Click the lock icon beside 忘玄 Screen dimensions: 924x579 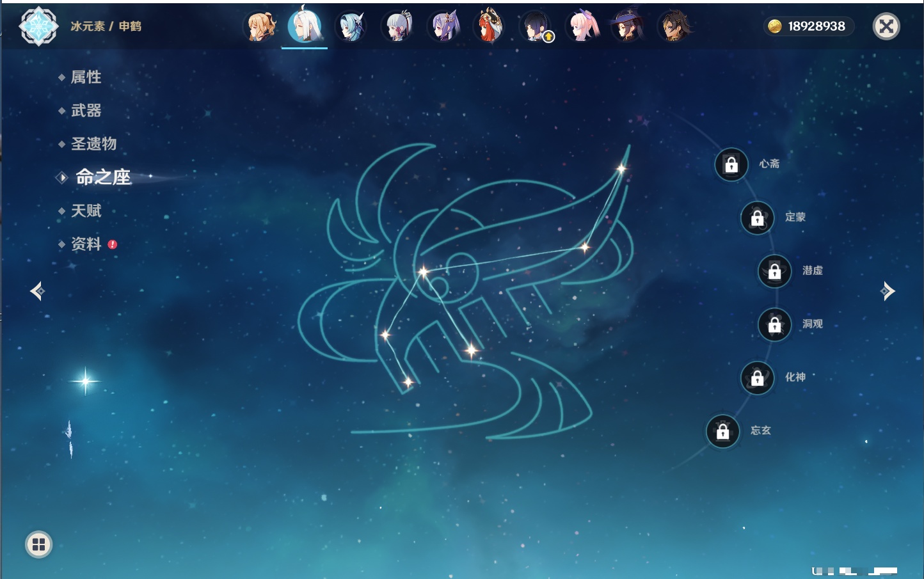coord(723,432)
